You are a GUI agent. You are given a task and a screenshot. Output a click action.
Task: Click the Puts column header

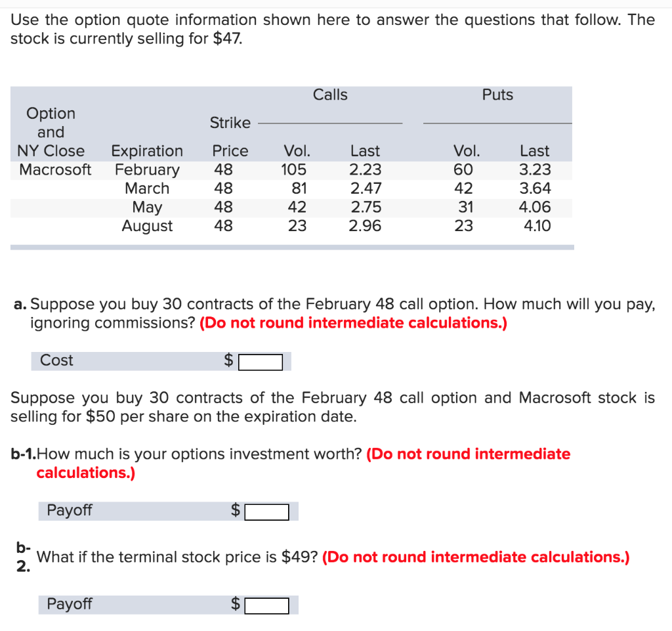(497, 95)
